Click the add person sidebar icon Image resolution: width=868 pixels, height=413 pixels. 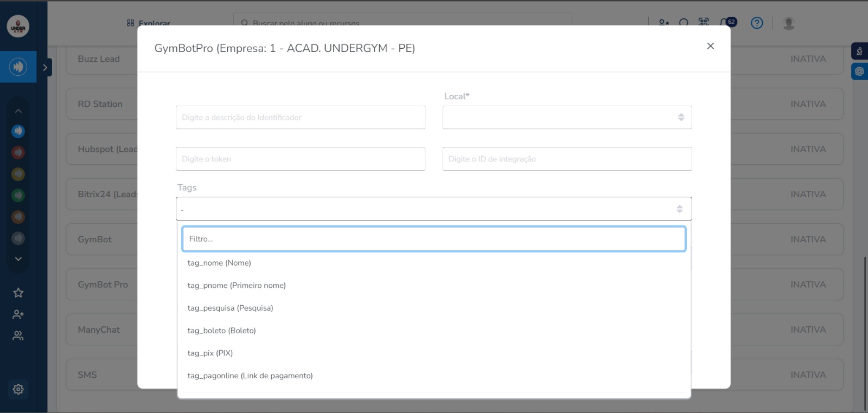pyautogui.click(x=18, y=314)
